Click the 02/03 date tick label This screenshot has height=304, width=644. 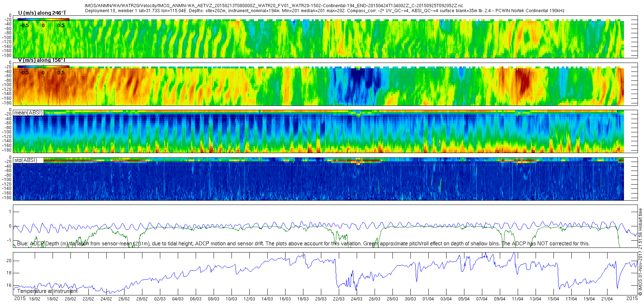click(160, 299)
